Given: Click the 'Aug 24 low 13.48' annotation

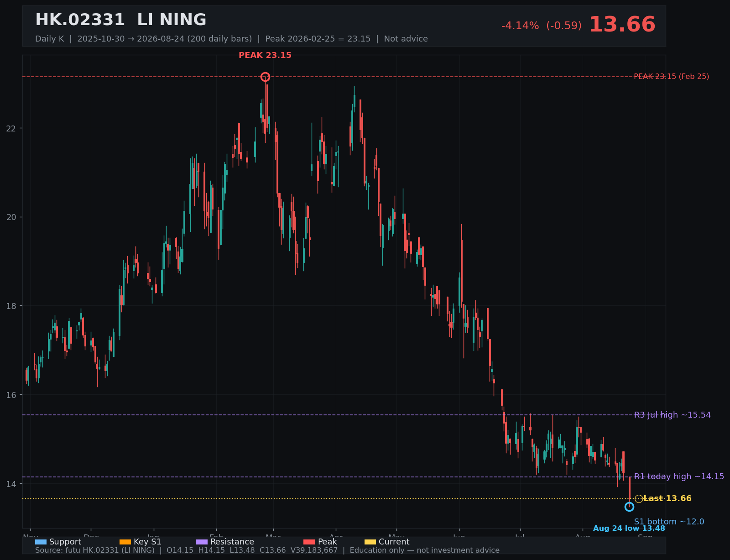Looking at the screenshot, I should 629,529.
